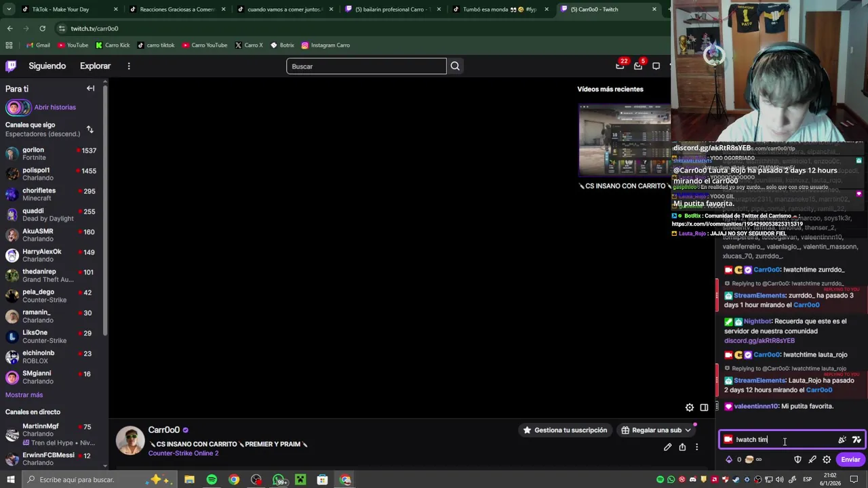Click the Twitch logo home icon

point(11,66)
